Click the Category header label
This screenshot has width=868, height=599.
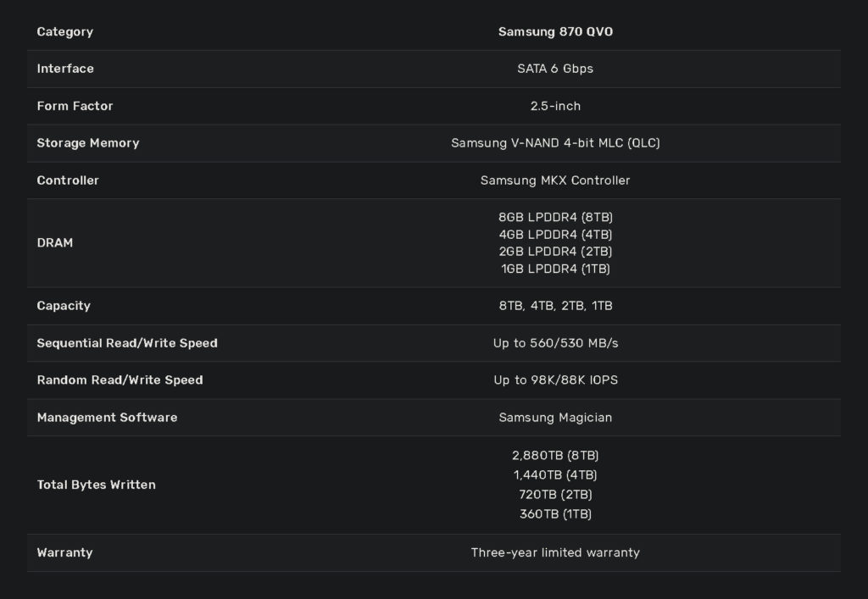(64, 32)
